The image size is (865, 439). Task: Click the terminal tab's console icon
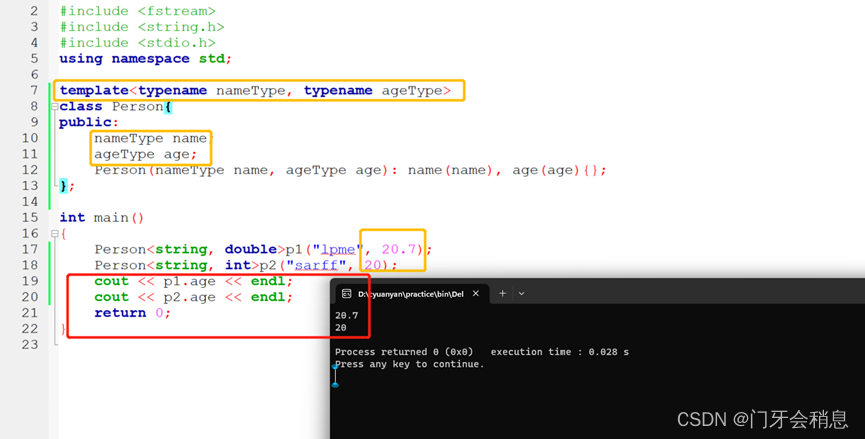(346, 294)
